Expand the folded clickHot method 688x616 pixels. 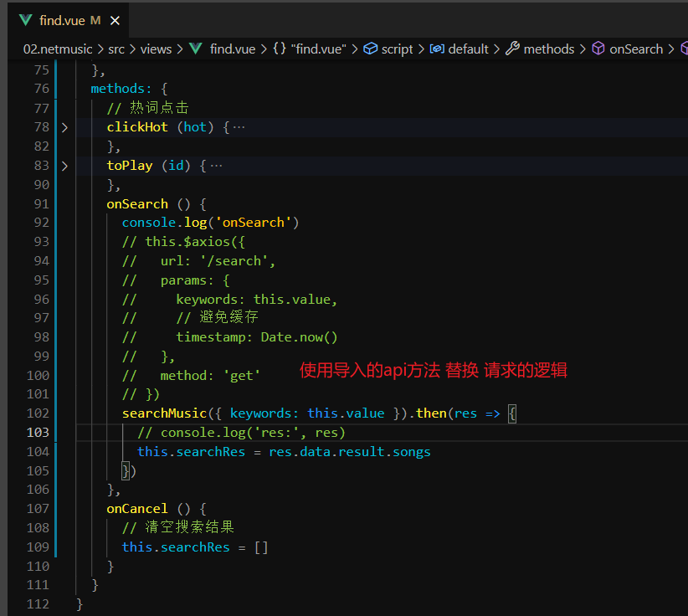65,128
